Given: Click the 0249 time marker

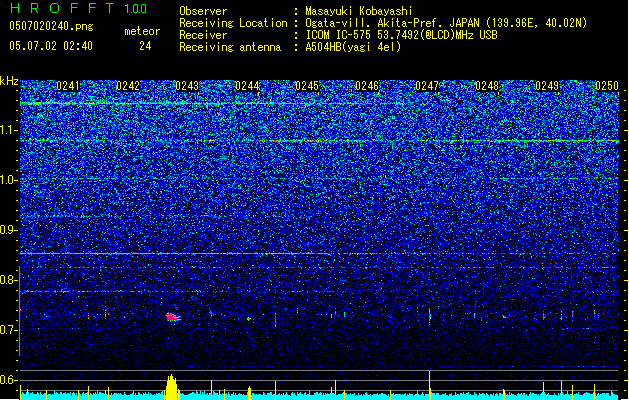Looking at the screenshot, I should tap(547, 86).
